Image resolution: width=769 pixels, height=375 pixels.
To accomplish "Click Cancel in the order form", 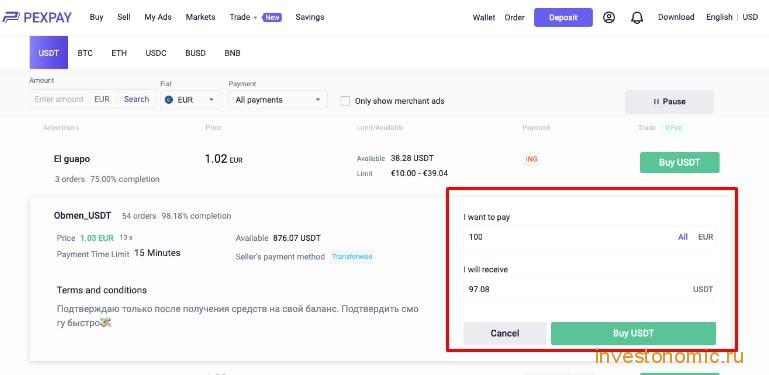I will 505,333.
